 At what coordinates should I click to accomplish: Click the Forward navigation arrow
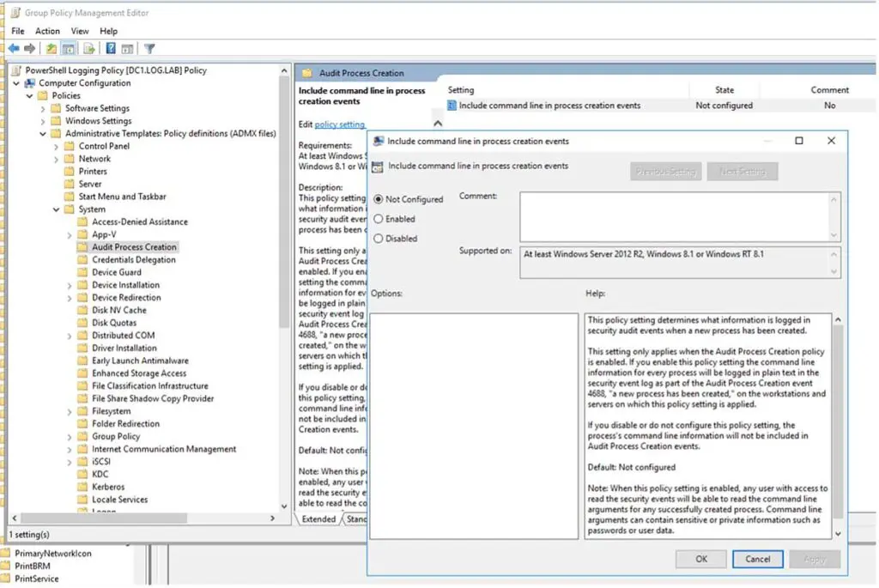click(x=27, y=49)
